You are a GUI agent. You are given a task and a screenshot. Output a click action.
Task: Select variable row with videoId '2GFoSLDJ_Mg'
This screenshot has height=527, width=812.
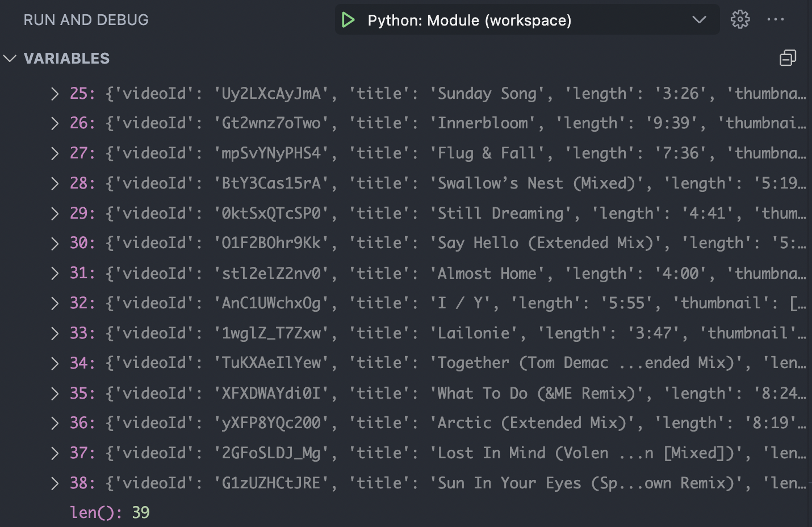pyautogui.click(x=405, y=453)
